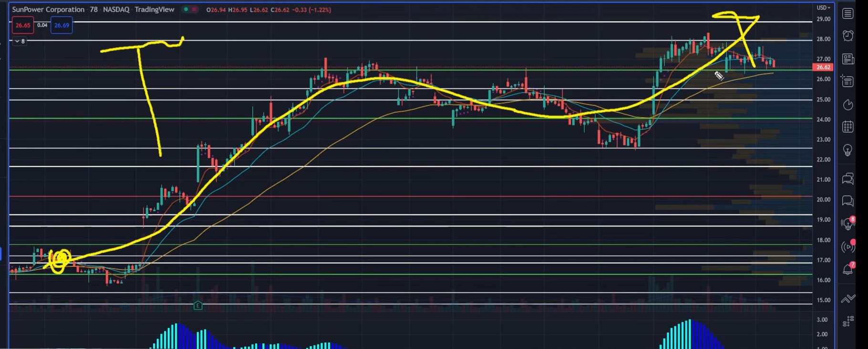
Task: Open the Ideas lightbulb icon
Action: pyautogui.click(x=847, y=150)
